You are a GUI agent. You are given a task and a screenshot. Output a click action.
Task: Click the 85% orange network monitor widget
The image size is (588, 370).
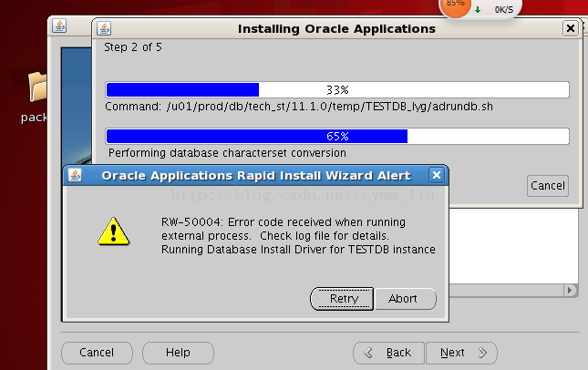click(455, 5)
